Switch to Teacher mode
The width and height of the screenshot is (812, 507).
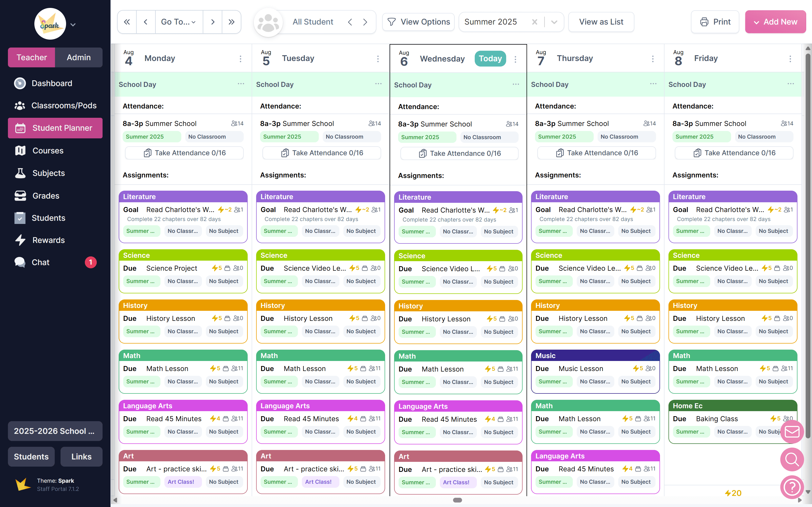31,57
